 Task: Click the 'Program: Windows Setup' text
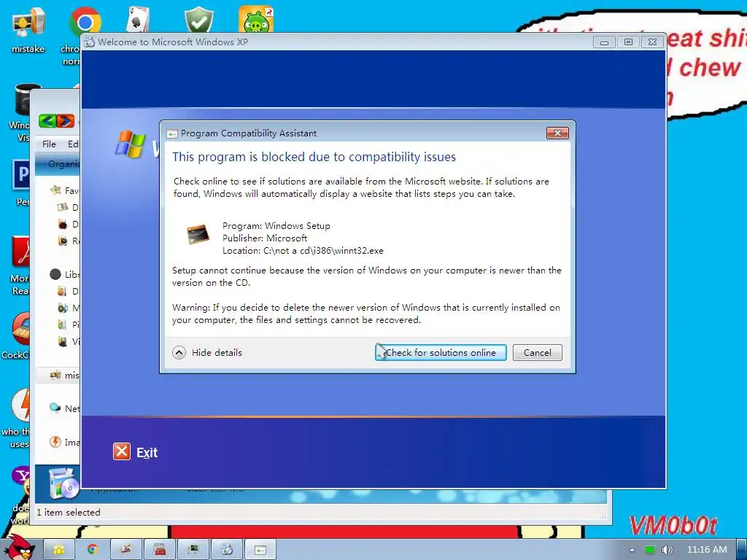point(276,226)
